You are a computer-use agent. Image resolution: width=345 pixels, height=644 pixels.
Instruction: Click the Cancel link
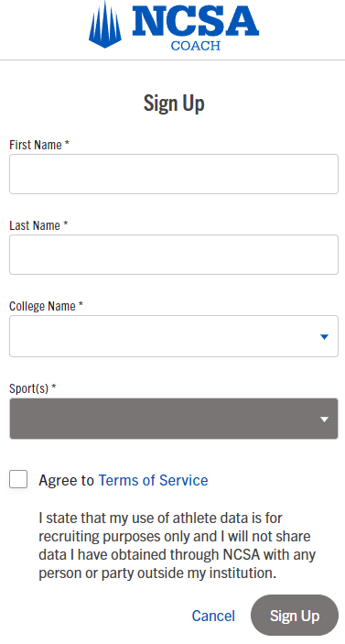click(213, 616)
